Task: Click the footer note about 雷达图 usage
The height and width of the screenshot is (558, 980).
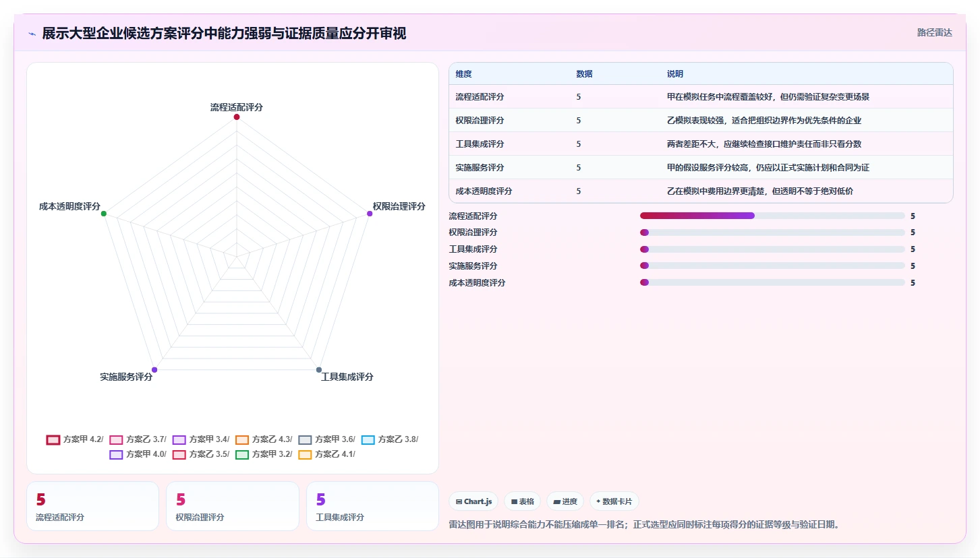Action: point(645,524)
